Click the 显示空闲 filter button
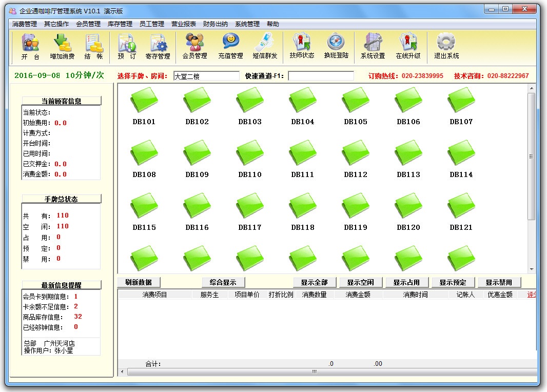 click(360, 282)
